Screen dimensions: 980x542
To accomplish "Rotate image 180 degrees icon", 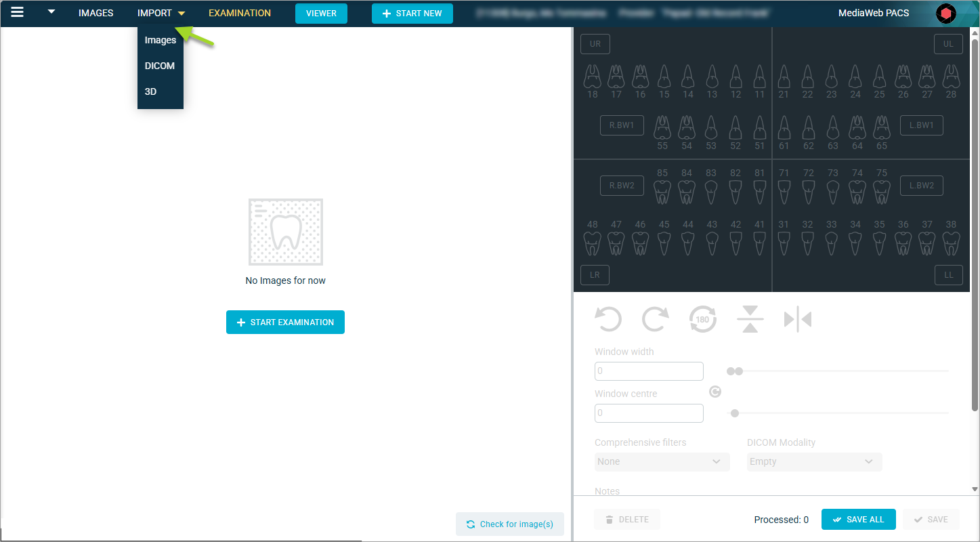I will pyautogui.click(x=702, y=318).
